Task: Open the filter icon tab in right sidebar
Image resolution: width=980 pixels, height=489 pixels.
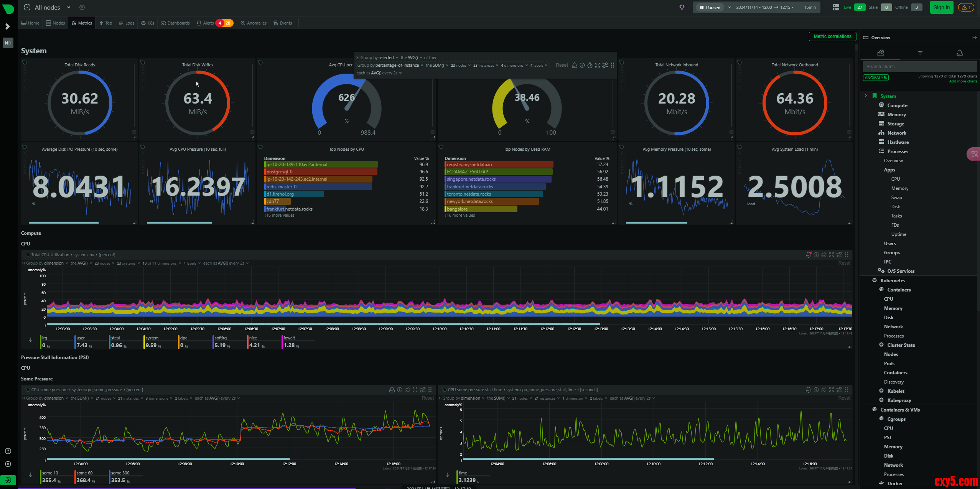Action: (920, 53)
